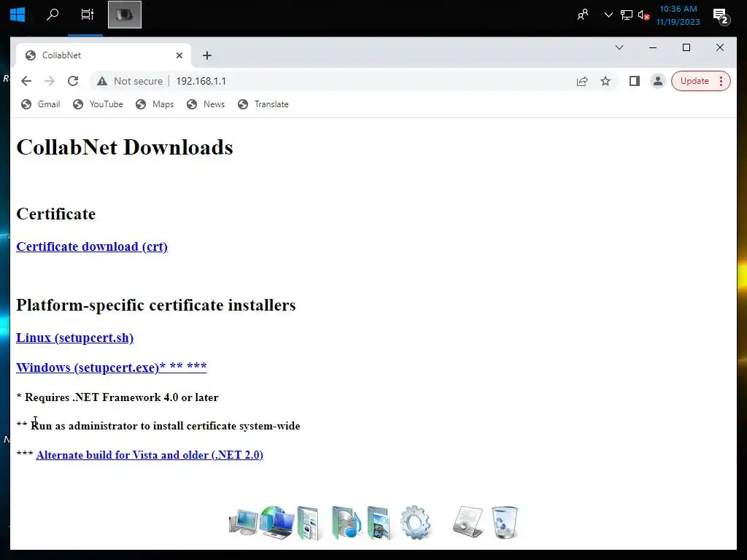Select the CollabNet browser tab
The image size is (747, 560).
(x=104, y=55)
